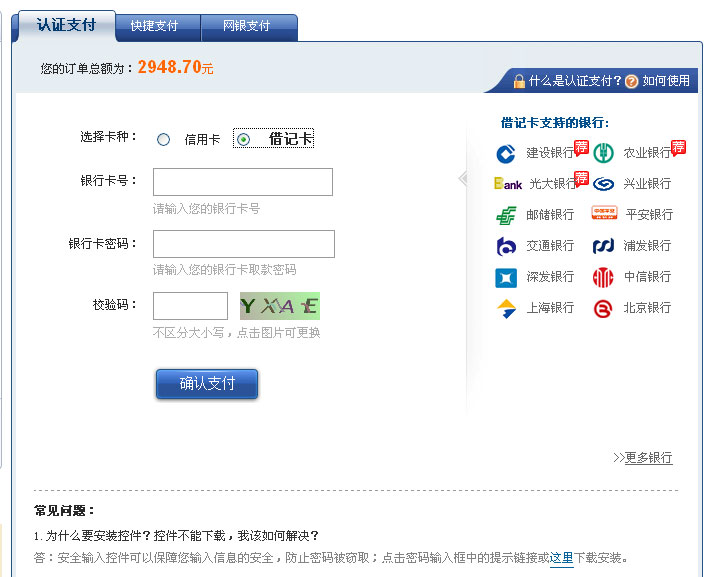This screenshot has width=712, height=577.
Task: Click the 深发银行 logo icon
Action: pyautogui.click(x=506, y=277)
